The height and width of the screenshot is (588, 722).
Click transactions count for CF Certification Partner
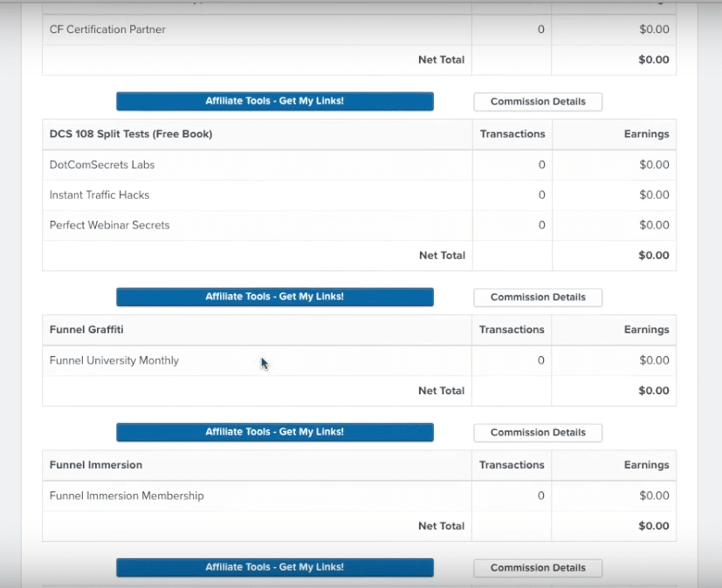coord(541,30)
